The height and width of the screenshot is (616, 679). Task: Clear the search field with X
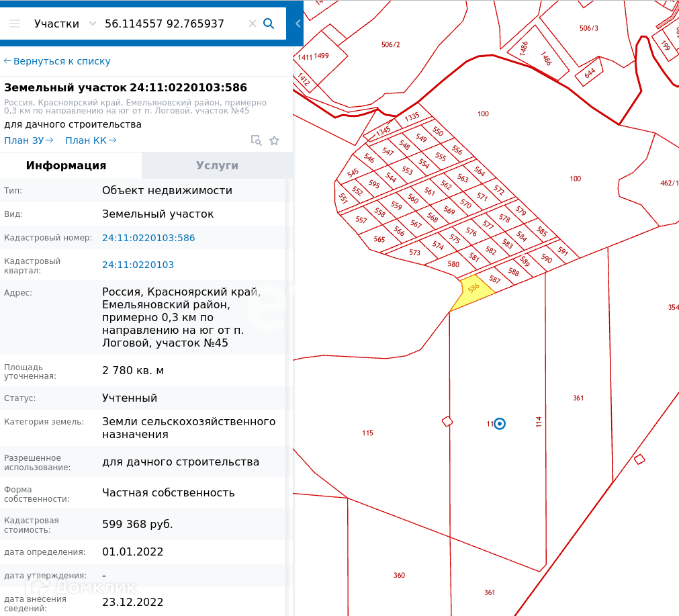pos(252,24)
